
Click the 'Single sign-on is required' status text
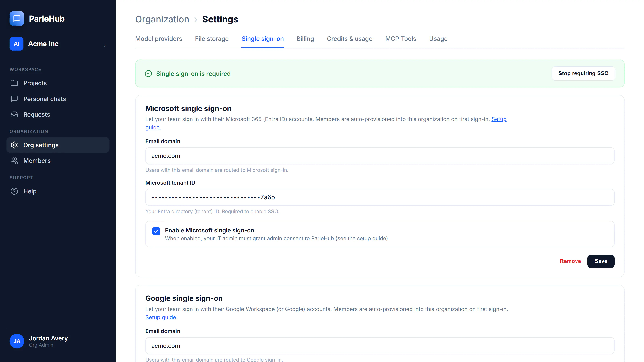(193, 74)
